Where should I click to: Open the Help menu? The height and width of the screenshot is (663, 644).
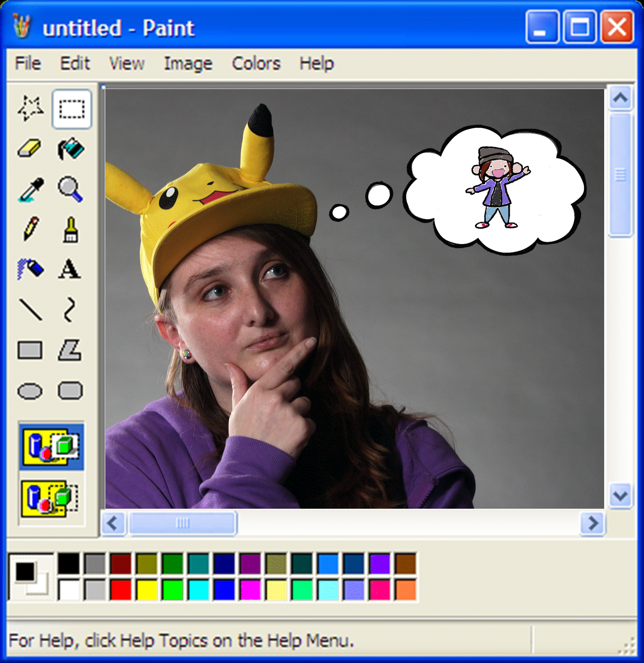[317, 63]
